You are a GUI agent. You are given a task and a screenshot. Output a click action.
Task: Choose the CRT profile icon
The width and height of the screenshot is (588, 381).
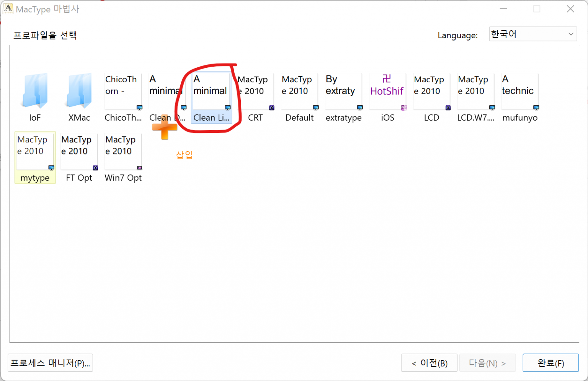(255, 91)
